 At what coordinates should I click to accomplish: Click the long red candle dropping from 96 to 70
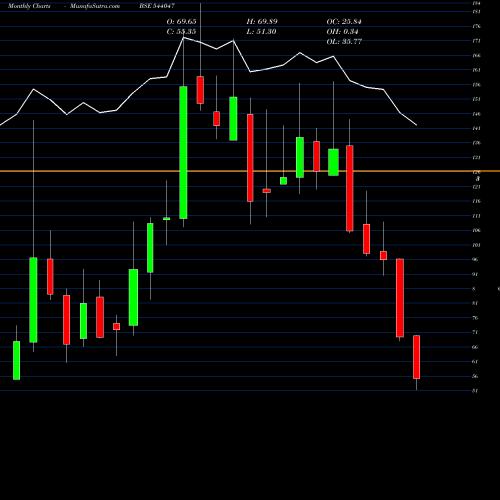pos(400,298)
